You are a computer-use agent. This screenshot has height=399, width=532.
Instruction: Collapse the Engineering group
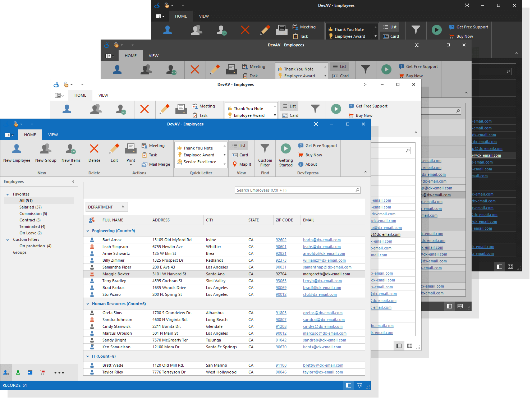click(88, 231)
